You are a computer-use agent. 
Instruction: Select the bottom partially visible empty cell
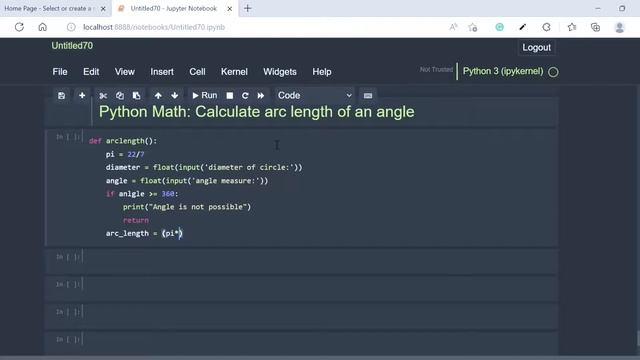[x=301, y=342]
